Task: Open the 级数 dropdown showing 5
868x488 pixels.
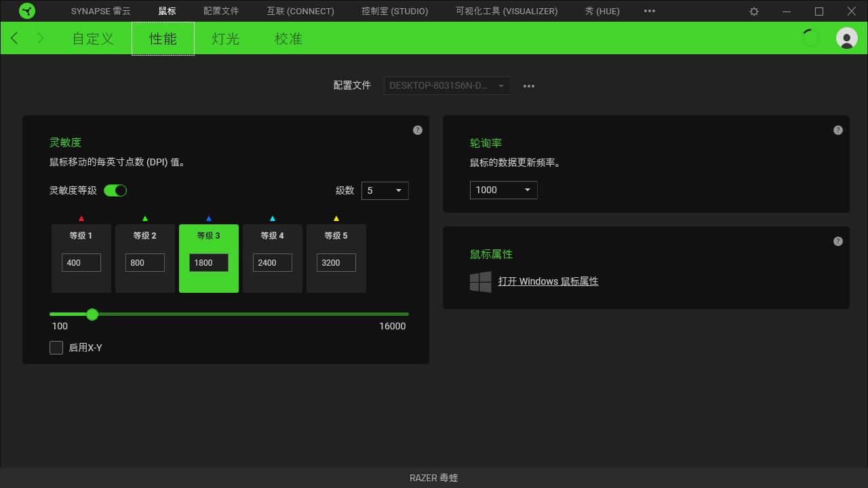Action: pos(384,190)
